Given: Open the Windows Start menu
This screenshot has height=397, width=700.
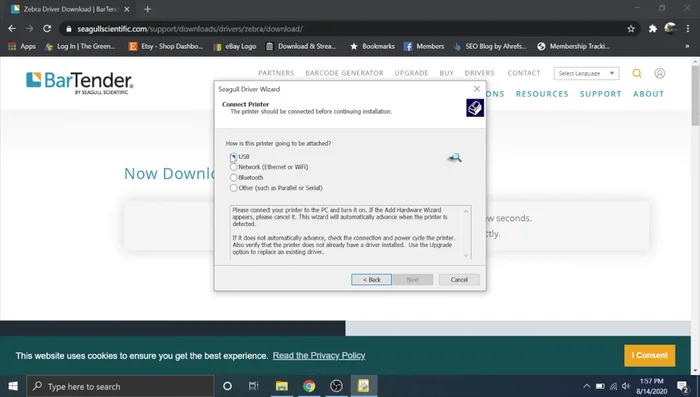Looking at the screenshot, I should click(13, 386).
